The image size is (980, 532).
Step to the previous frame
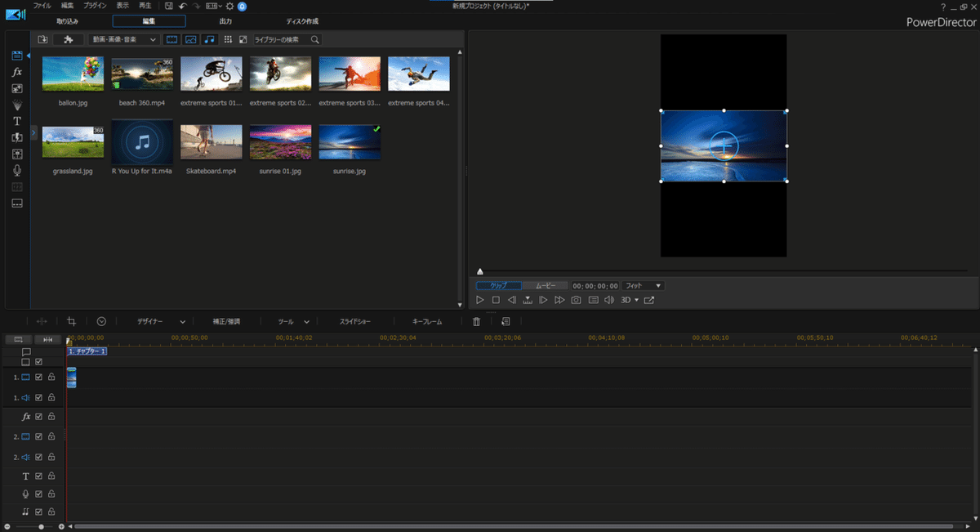[512, 301]
